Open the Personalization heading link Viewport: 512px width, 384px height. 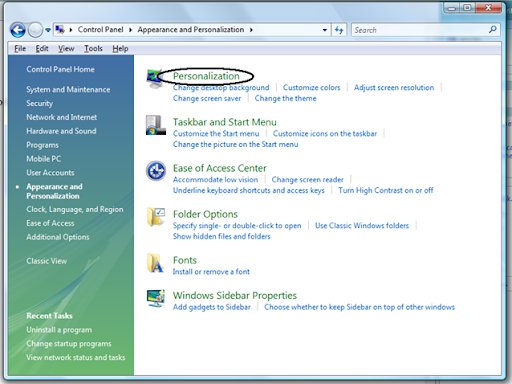tap(206, 76)
